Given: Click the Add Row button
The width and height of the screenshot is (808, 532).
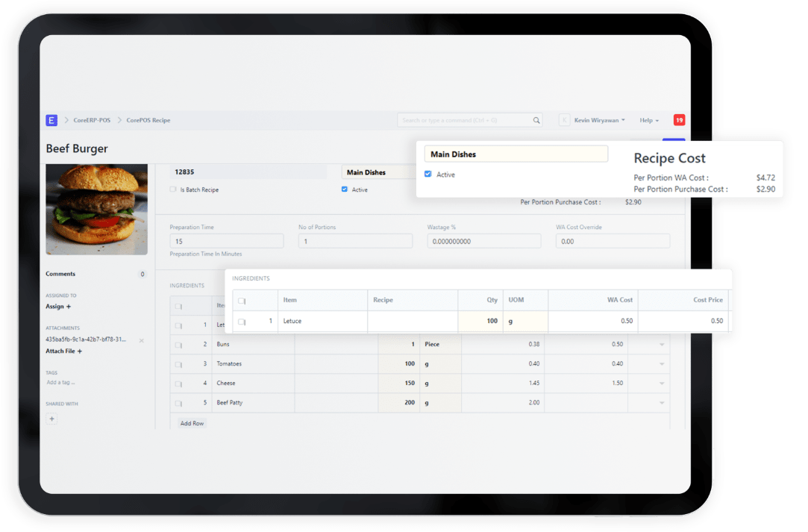Looking at the screenshot, I should click(192, 423).
